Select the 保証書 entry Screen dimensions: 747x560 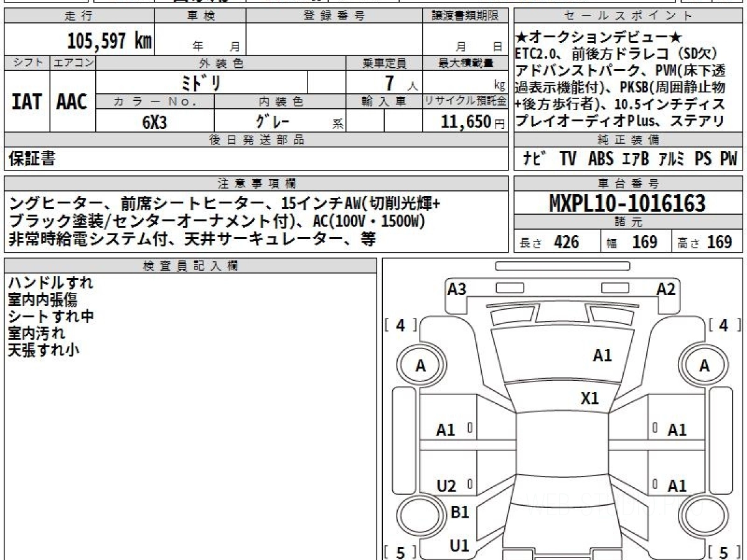pyautogui.click(x=32, y=159)
